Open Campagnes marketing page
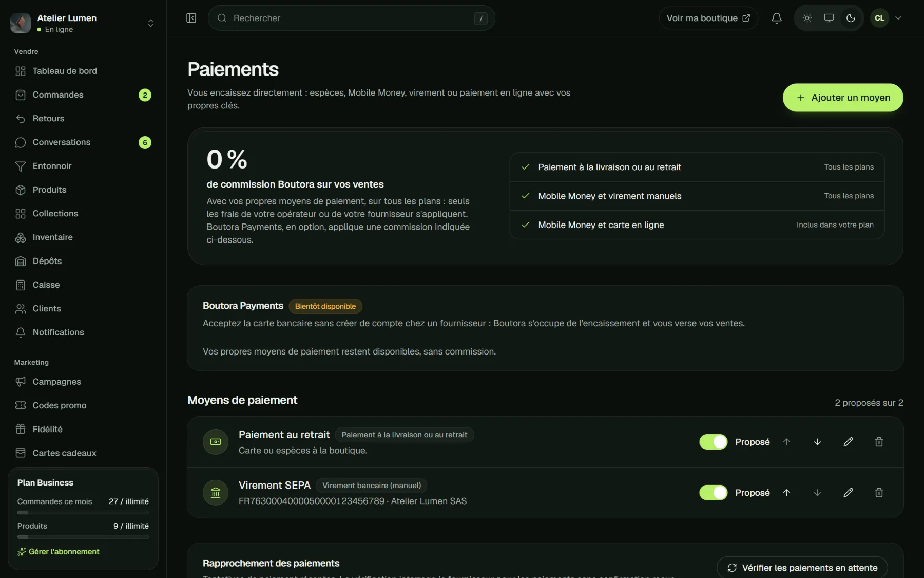924x578 pixels. (83, 382)
